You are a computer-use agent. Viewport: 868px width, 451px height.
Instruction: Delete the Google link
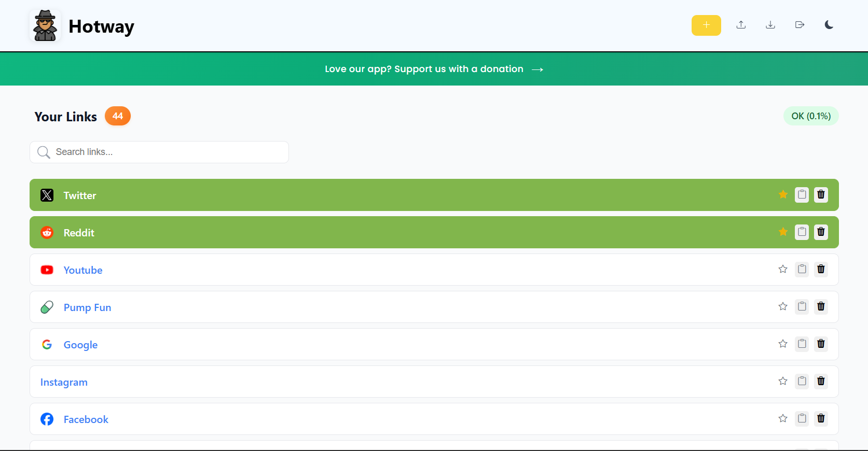[x=821, y=344]
